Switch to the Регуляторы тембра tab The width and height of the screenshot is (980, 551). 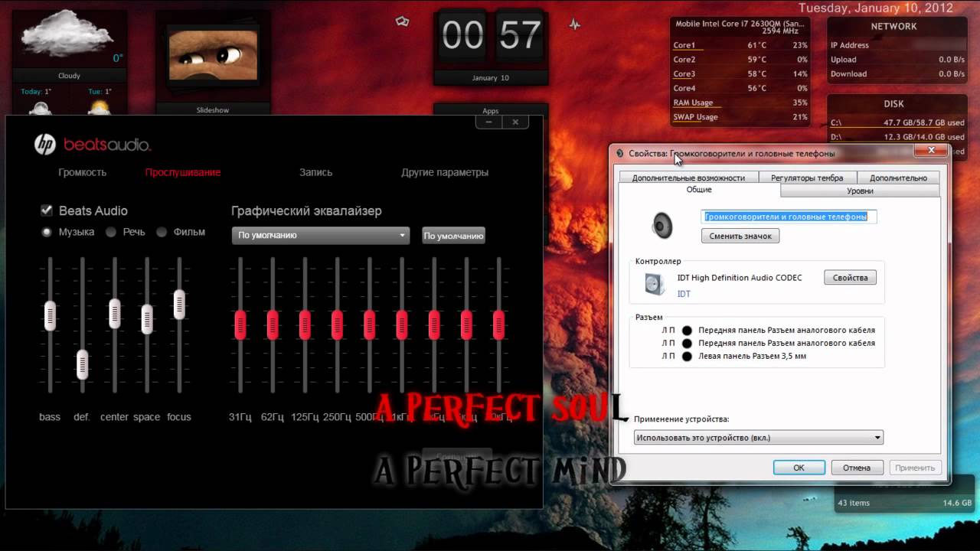(807, 178)
